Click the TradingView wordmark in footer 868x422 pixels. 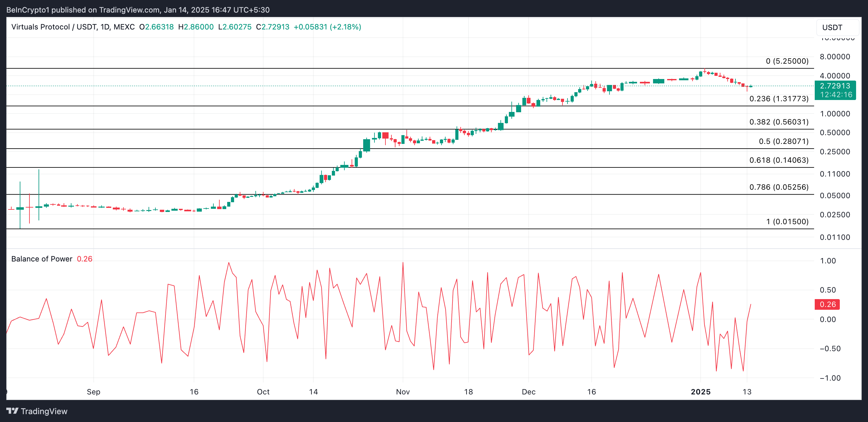tap(44, 411)
